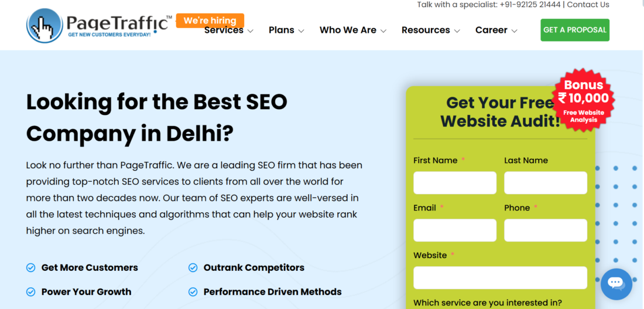This screenshot has height=309, width=644.
Task: Click the PageTraffic hand-cursor logo icon
Action: [44, 26]
